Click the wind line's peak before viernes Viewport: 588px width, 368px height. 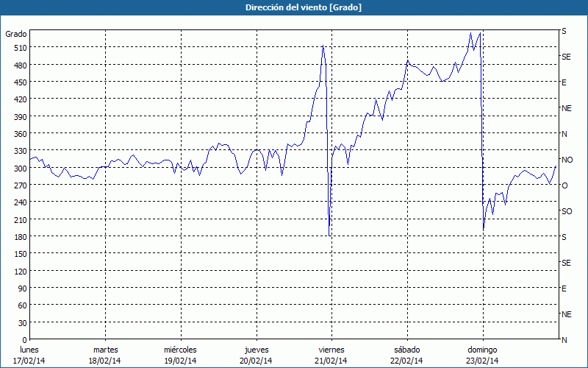(323, 46)
